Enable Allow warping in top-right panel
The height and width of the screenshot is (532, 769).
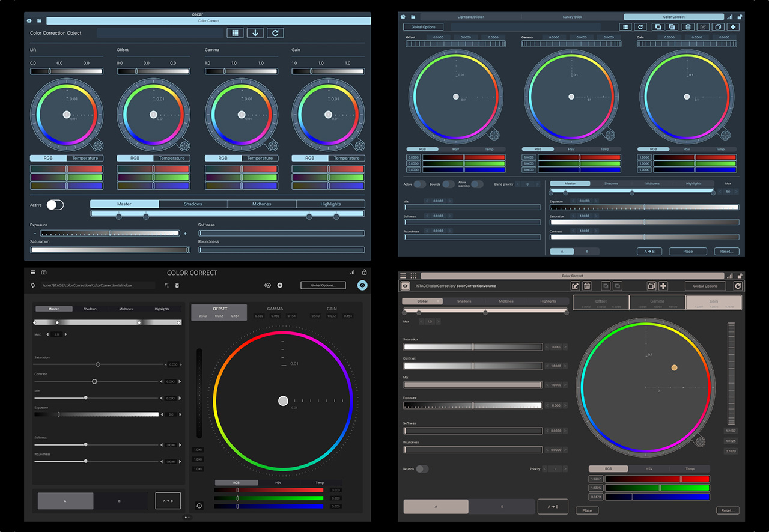pyautogui.click(x=476, y=184)
